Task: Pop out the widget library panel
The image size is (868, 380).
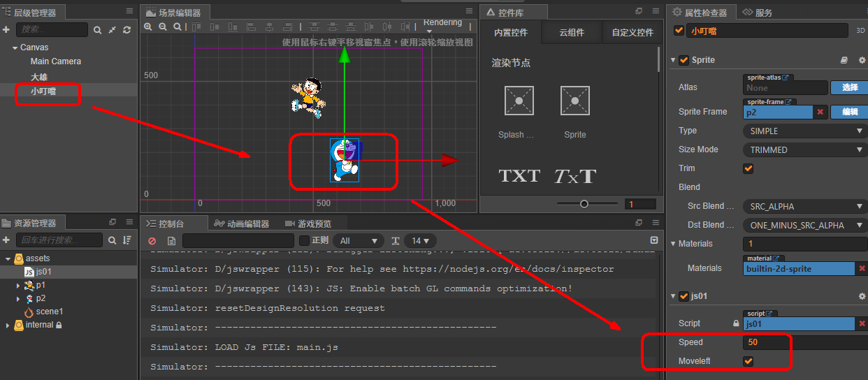Action: (x=639, y=11)
